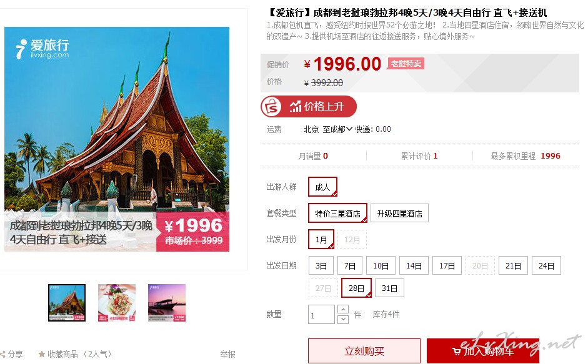Select the 特价三星酒店 package option
588x364 pixels.
[337, 214]
